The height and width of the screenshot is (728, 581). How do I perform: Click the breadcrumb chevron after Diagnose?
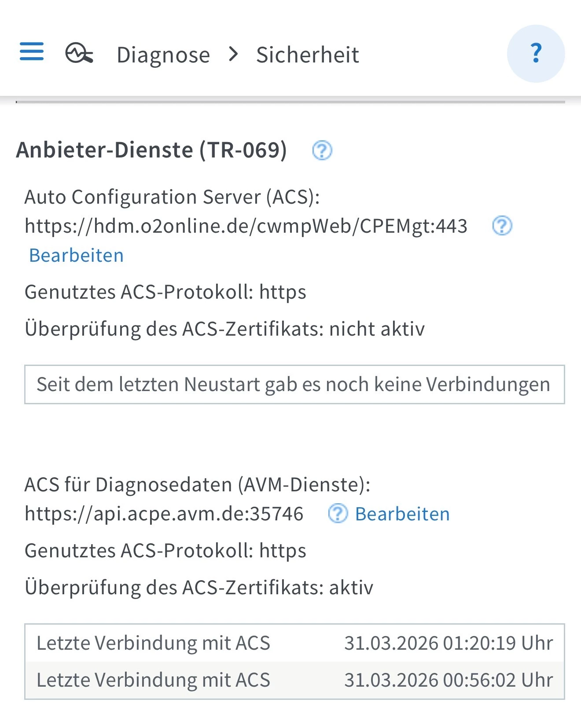point(234,55)
